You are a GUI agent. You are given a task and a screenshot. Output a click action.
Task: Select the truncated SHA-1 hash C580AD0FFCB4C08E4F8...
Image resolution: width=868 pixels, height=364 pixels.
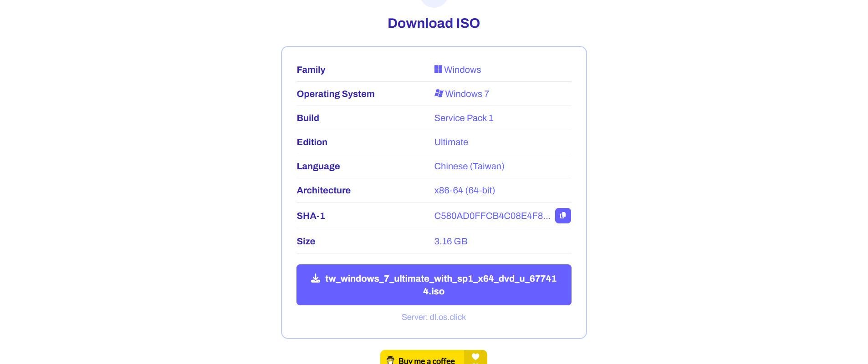[x=492, y=216]
